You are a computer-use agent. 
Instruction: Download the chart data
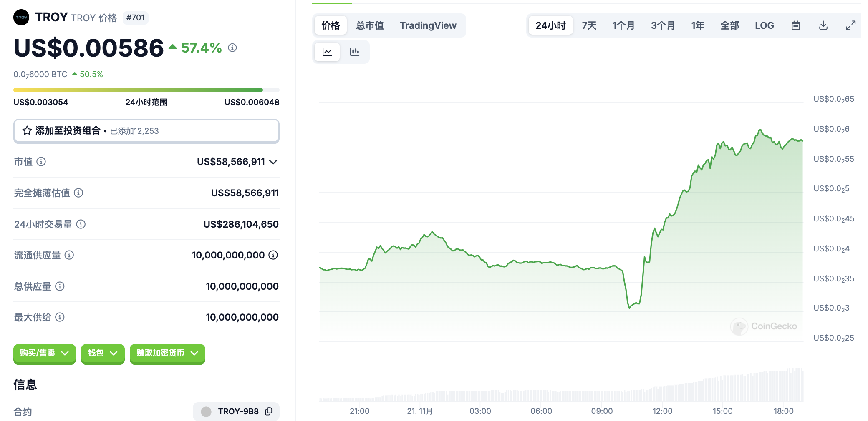[x=823, y=26]
